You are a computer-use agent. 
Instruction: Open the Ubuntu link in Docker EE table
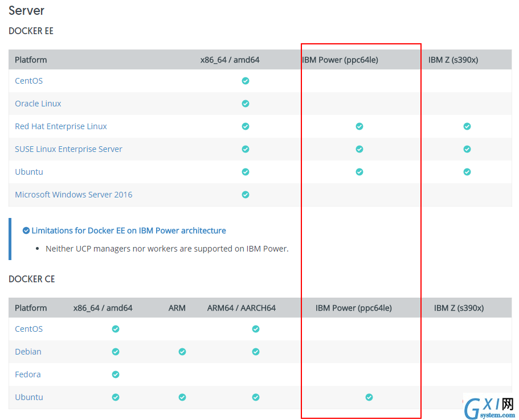coord(29,172)
